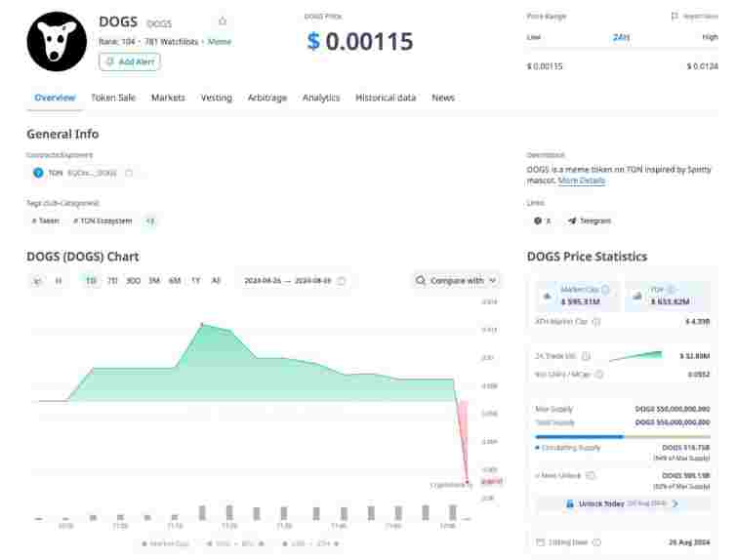Screen dimensions: 736x560
Task: Click the Compare with search icon
Action: coord(420,280)
